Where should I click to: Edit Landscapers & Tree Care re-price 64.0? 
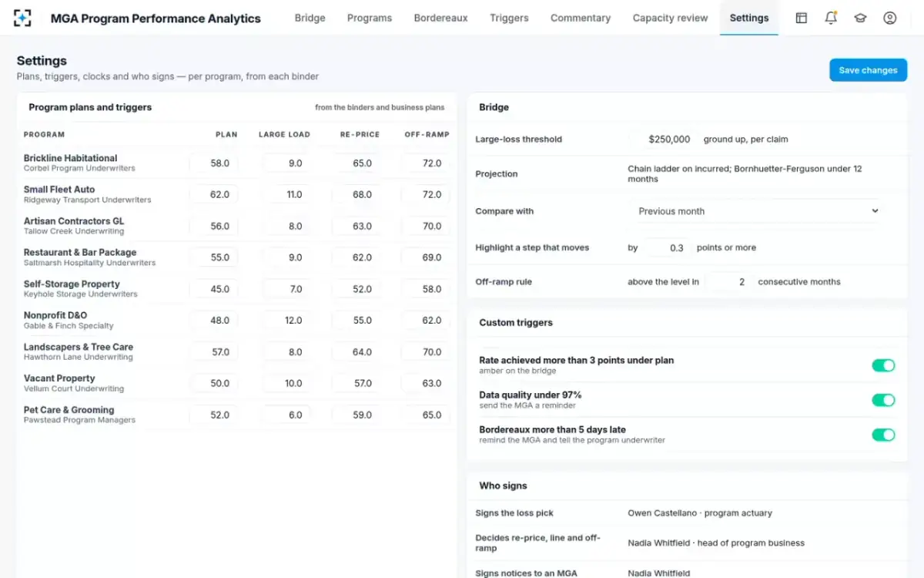pos(357,352)
